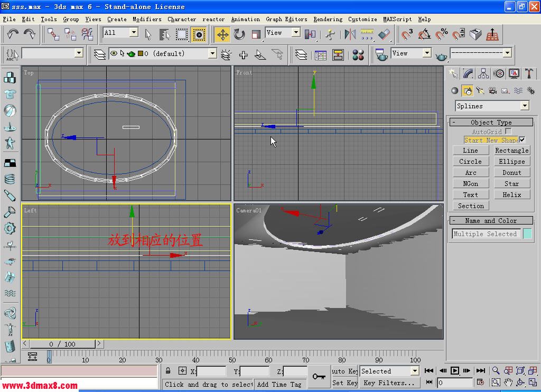Viewport: 541px width, 392px height.
Task: Switch to the Modify panel tab
Action: click(468, 73)
